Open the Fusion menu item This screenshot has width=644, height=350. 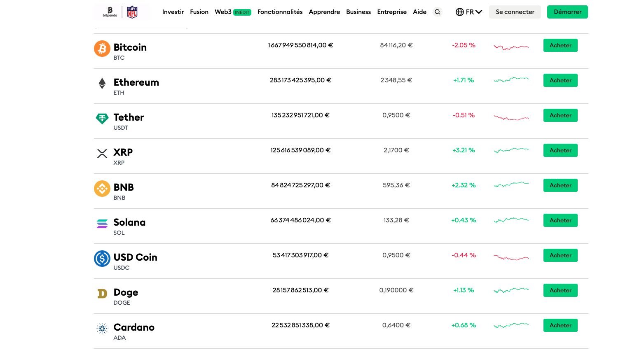(199, 12)
